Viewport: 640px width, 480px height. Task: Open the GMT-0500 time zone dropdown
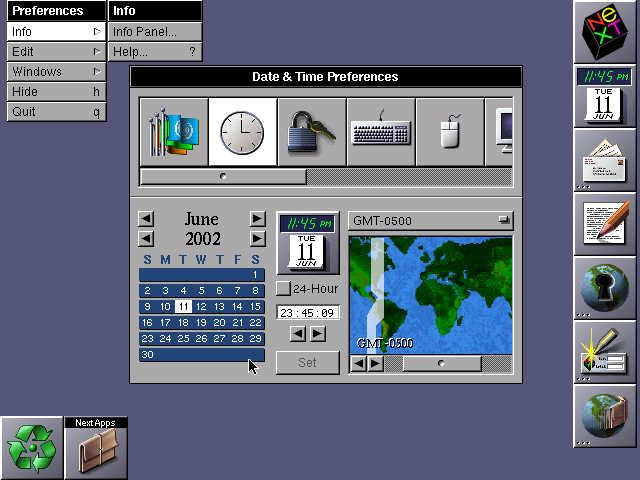[430, 221]
